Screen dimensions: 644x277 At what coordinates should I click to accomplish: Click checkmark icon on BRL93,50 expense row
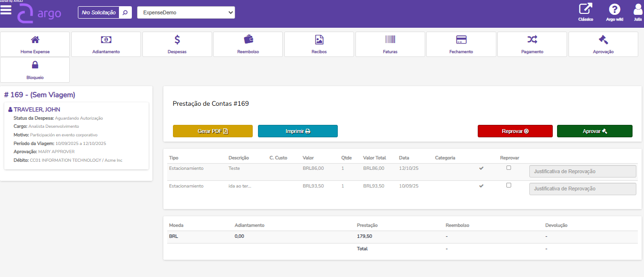coord(481,186)
